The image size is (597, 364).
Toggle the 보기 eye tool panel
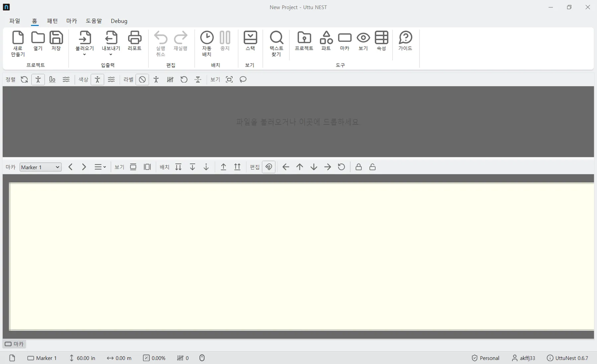[x=363, y=41]
